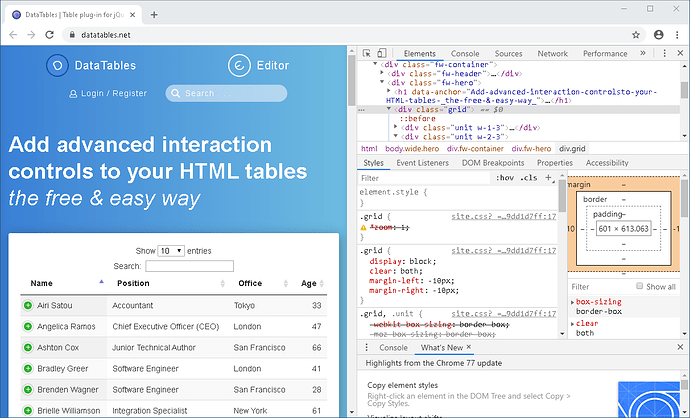
Task: Click the green expand icon for Angelica Ramos
Action: [x=28, y=326]
